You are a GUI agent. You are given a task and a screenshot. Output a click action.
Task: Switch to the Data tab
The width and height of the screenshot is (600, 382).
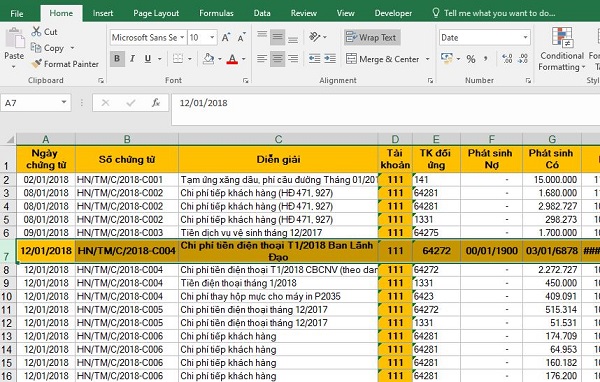pyautogui.click(x=262, y=13)
